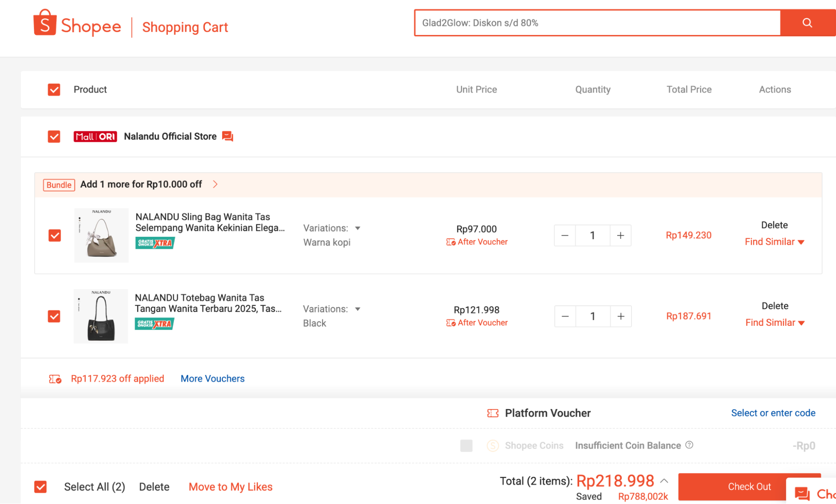Click the search input field
The width and height of the screenshot is (836, 504).
coord(597,23)
